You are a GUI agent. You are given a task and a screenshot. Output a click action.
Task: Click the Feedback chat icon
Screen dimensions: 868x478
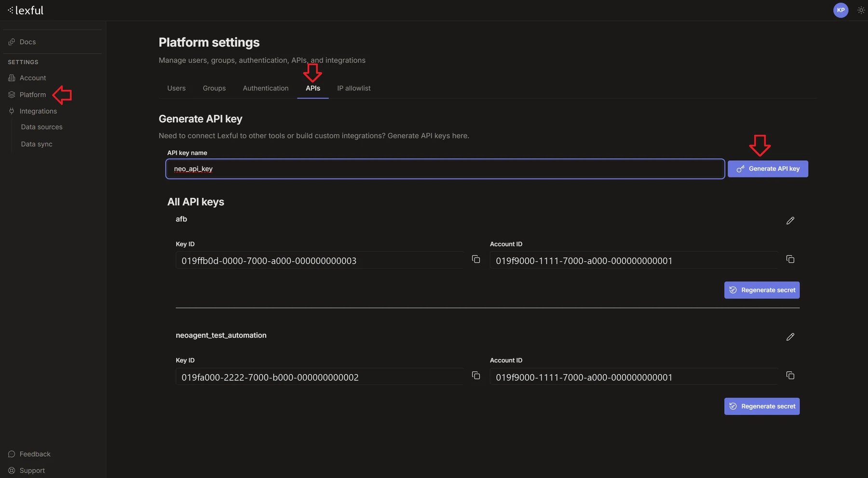pyautogui.click(x=12, y=454)
